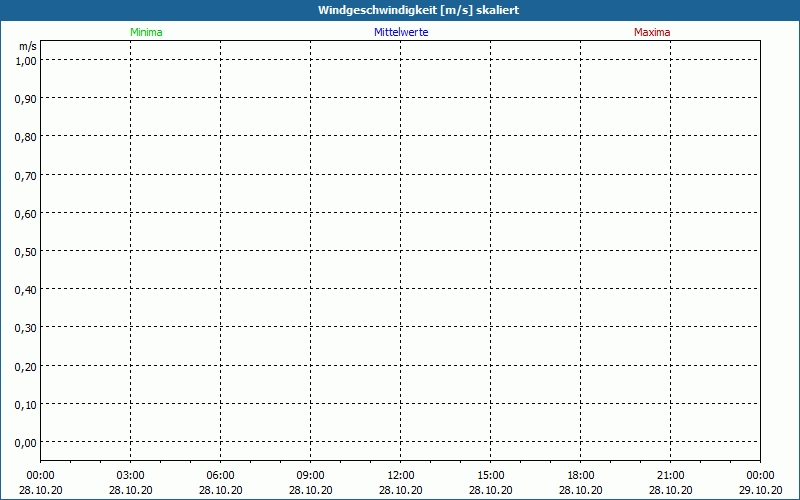Click the 0,80 value on the y-axis
Image resolution: width=800 pixels, height=500 pixels.
(26, 136)
